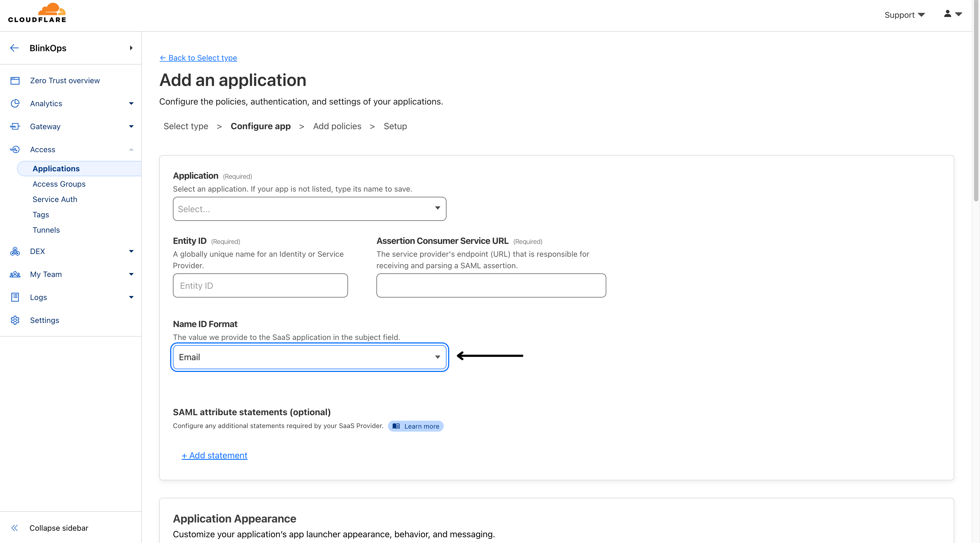This screenshot has height=543, width=980.
Task: Go to Access Groups
Action: (59, 184)
